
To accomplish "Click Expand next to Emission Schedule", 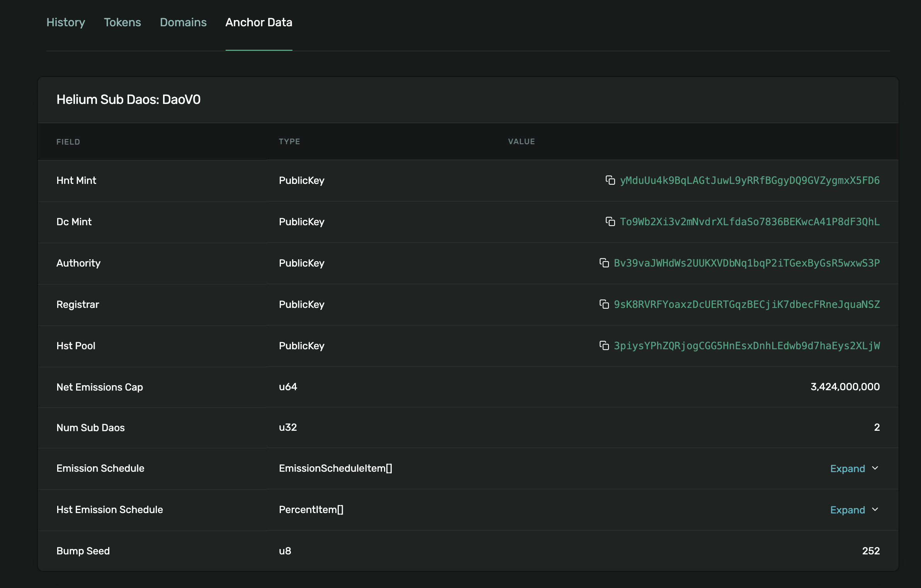I will [848, 468].
